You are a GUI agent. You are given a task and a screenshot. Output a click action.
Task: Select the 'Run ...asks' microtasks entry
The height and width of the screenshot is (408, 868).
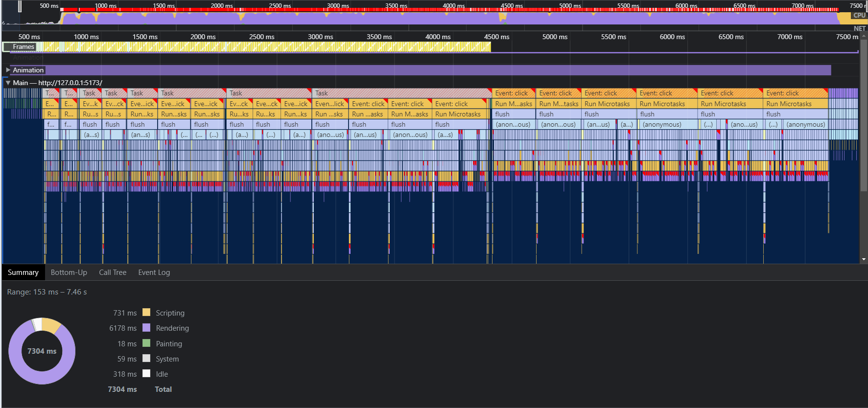click(x=368, y=114)
